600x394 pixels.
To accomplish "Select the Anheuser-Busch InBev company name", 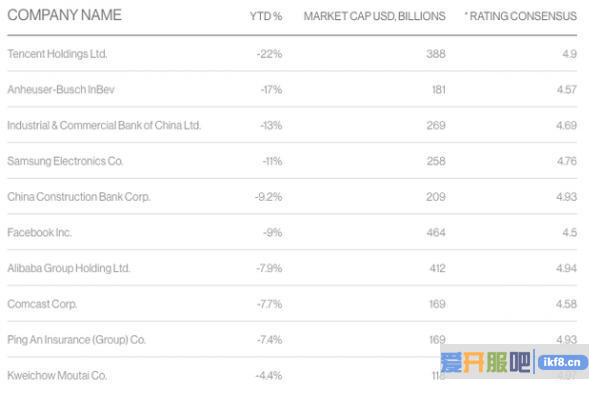I will tap(61, 90).
